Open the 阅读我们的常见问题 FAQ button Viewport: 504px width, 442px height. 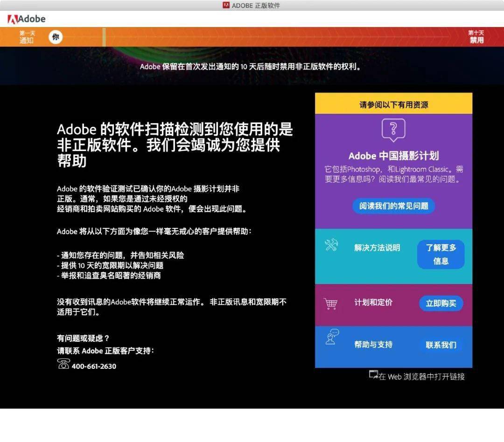[x=393, y=206]
